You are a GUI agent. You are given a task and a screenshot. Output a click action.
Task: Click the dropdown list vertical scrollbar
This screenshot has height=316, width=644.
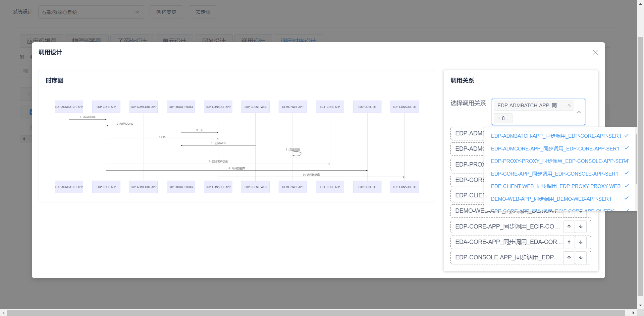click(x=636, y=159)
